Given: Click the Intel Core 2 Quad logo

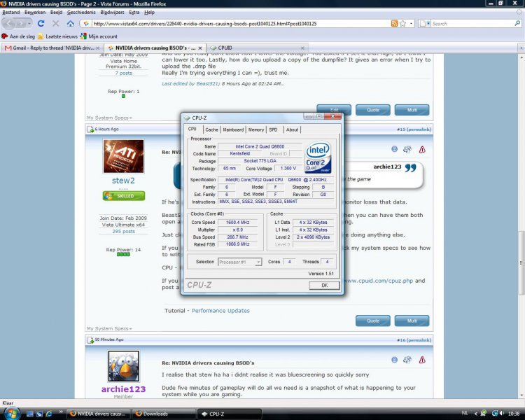Looking at the screenshot, I should click(x=318, y=157).
